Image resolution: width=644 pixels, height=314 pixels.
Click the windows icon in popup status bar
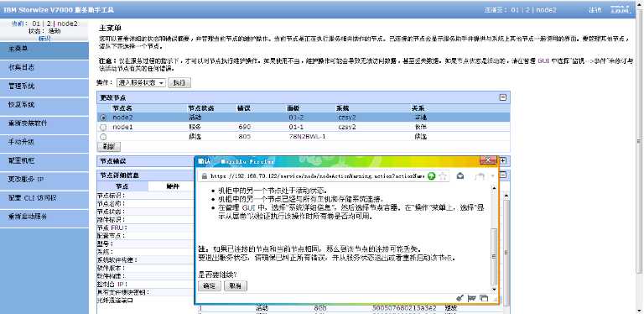tap(484, 298)
